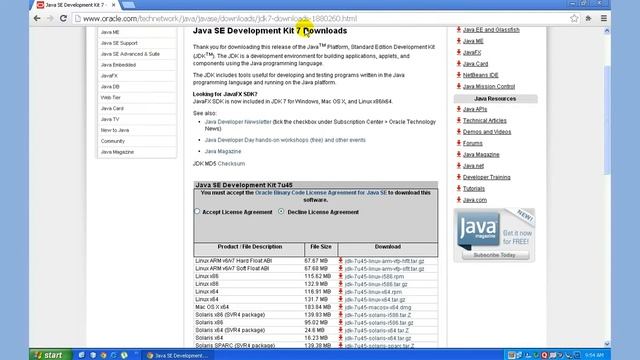640x360 pixels.
Task: Click download arrow icon for jdk-7u45-solaris-i586.tar.Z
Action: point(340,315)
